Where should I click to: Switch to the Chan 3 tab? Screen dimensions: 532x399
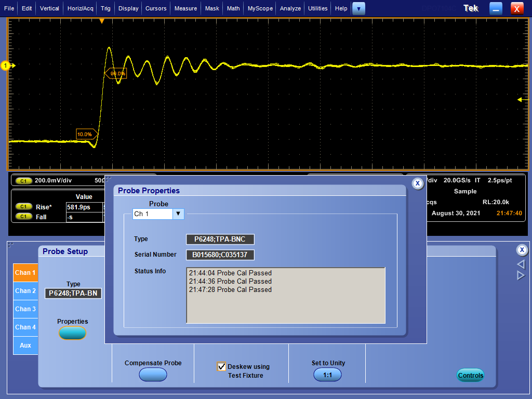(25, 309)
